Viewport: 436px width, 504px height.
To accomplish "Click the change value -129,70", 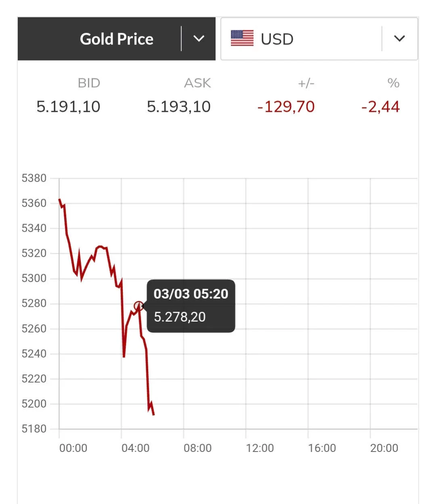I will pyautogui.click(x=286, y=107).
